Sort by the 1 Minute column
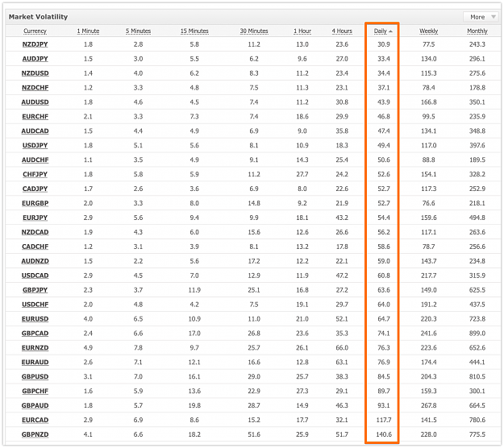 point(88,31)
